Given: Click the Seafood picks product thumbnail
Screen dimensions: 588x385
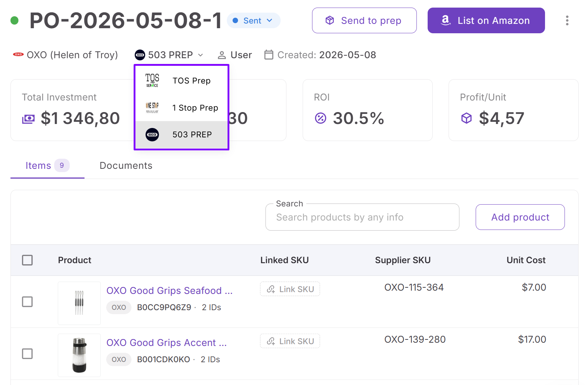Looking at the screenshot, I should [79, 303].
